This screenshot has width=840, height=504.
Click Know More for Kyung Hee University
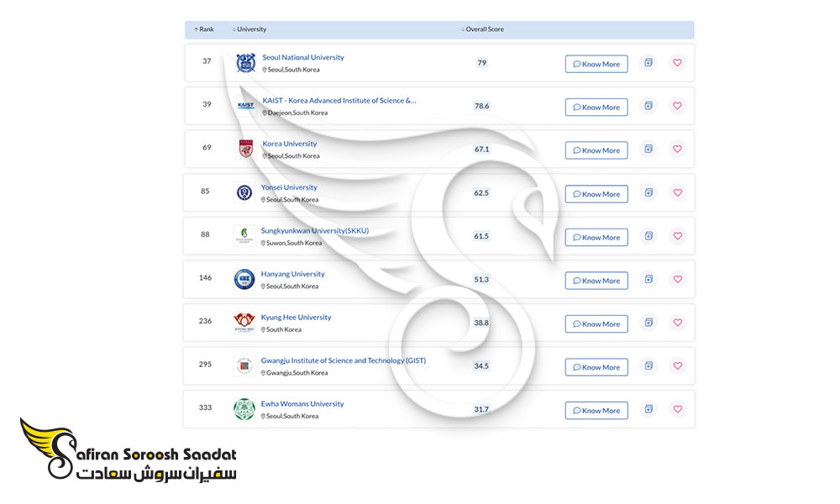point(596,324)
